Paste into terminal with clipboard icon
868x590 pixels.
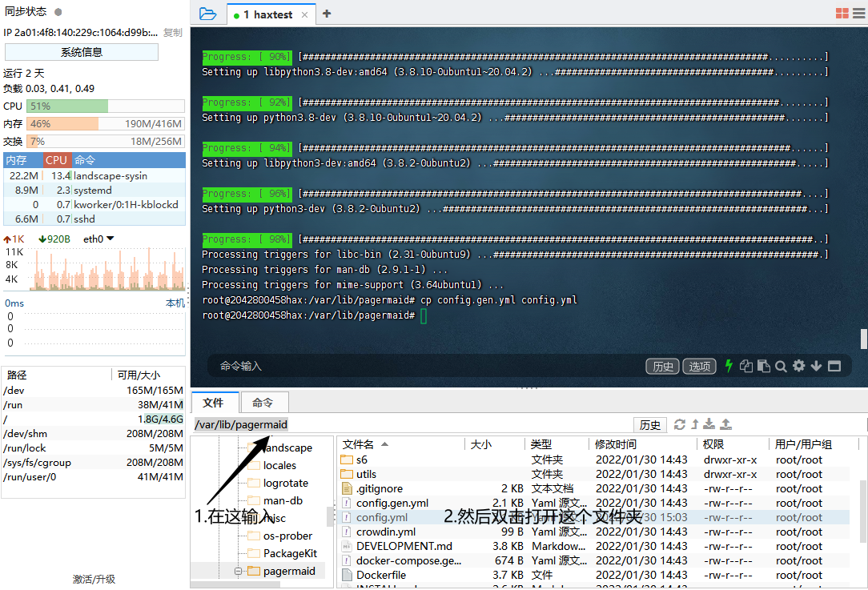click(x=764, y=366)
